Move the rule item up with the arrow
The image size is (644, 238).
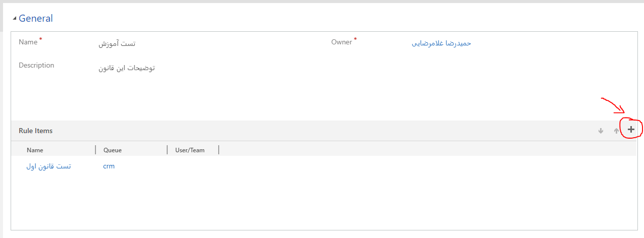(x=616, y=131)
